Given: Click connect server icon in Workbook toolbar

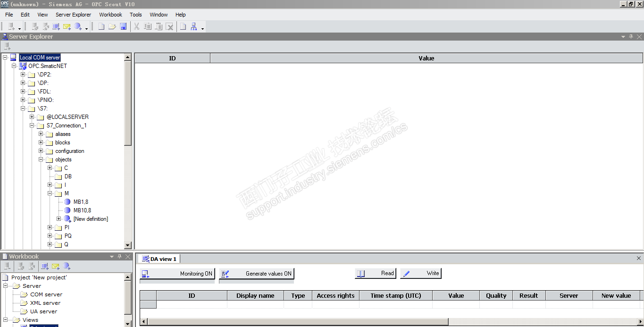Looking at the screenshot, I should [x=21, y=267].
